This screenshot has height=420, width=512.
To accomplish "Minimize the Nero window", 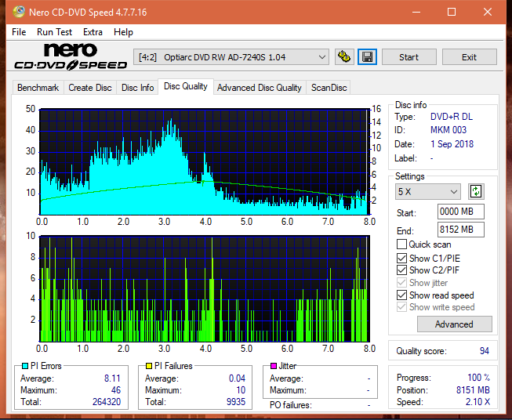I will coord(416,12).
